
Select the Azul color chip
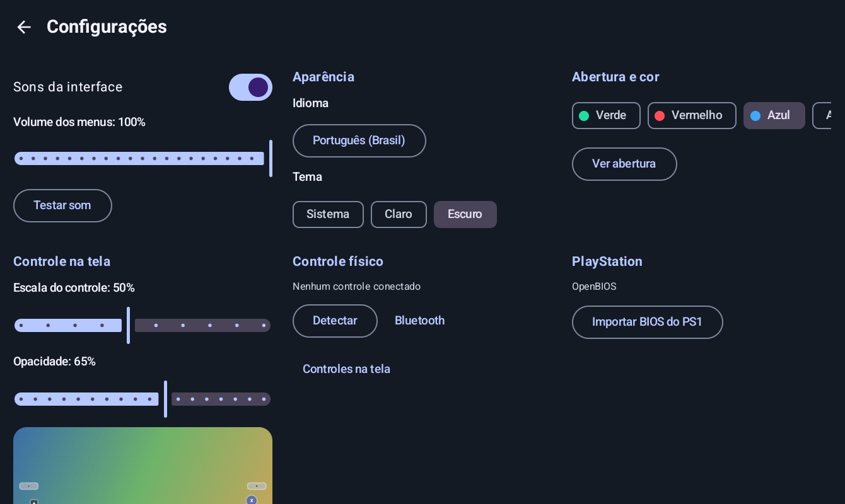tap(774, 115)
